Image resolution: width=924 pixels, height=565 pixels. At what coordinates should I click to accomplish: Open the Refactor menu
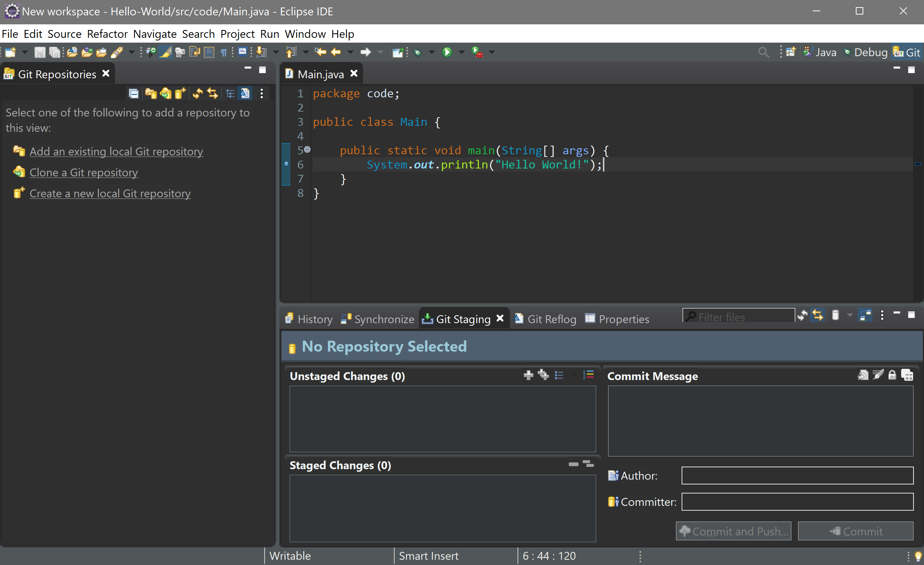[x=107, y=34]
